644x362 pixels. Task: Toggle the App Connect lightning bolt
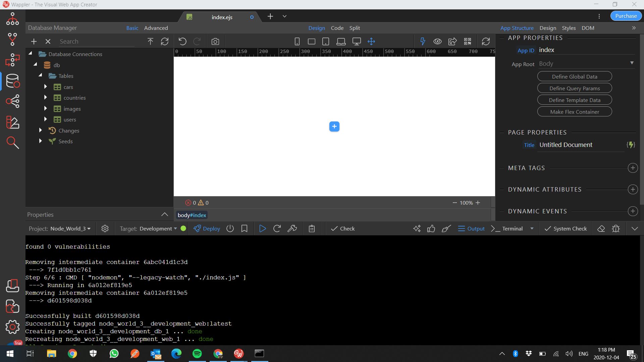(423, 42)
